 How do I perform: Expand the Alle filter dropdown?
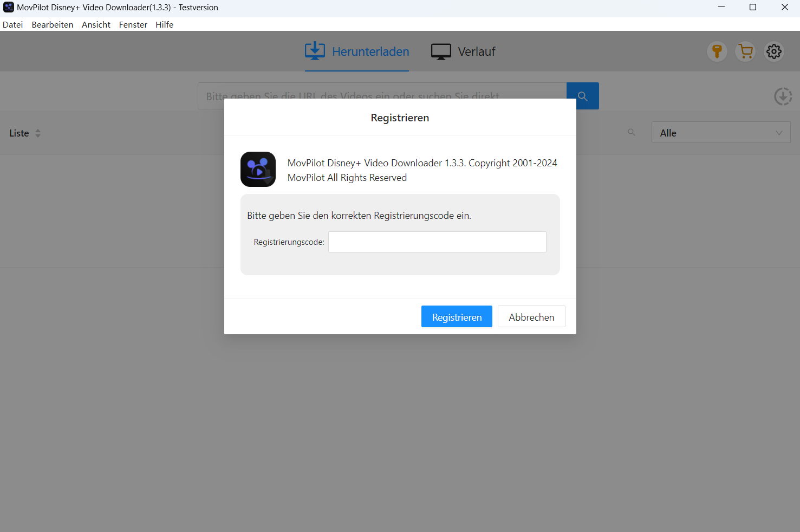(x=721, y=132)
